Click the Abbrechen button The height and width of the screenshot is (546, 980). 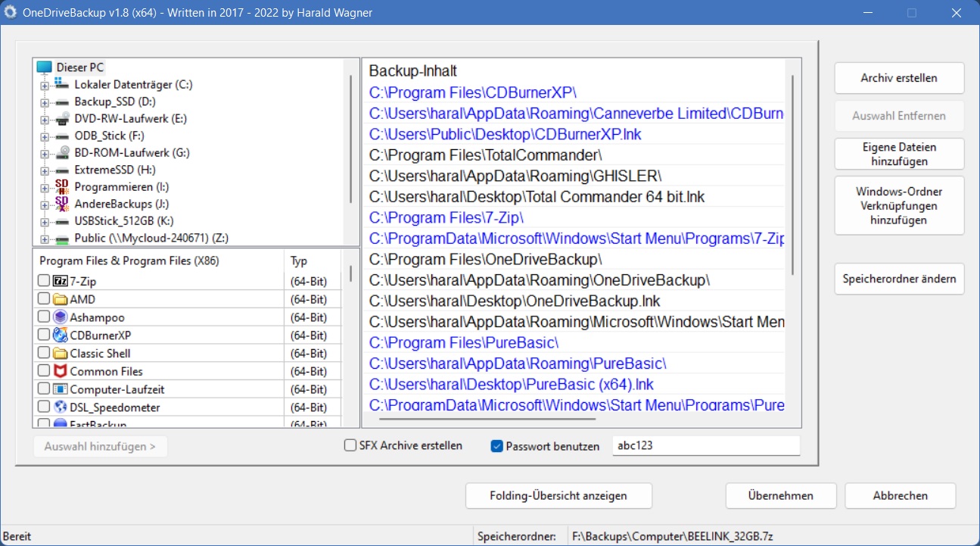click(x=901, y=496)
